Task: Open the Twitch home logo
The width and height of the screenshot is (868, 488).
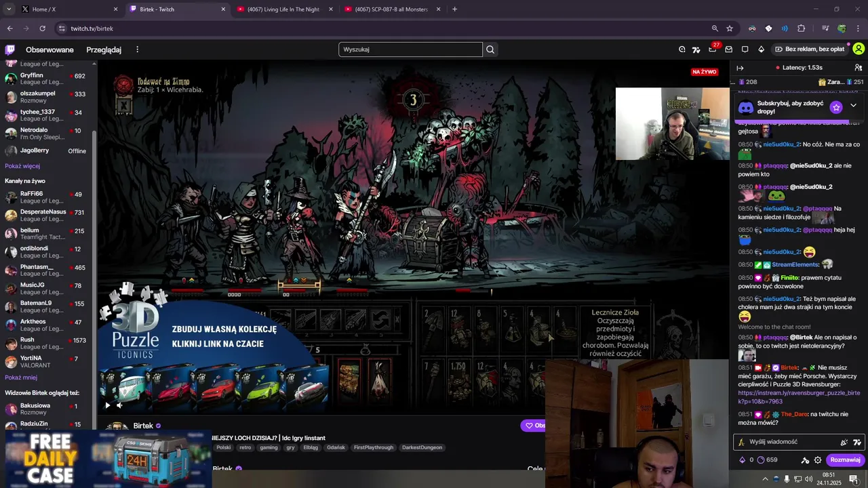Action: pyautogui.click(x=10, y=49)
